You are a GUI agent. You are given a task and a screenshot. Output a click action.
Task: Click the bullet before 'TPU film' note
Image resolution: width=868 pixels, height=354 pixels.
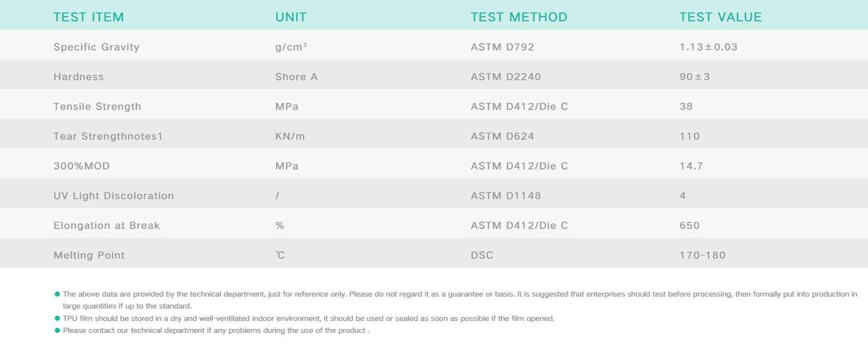(x=57, y=318)
